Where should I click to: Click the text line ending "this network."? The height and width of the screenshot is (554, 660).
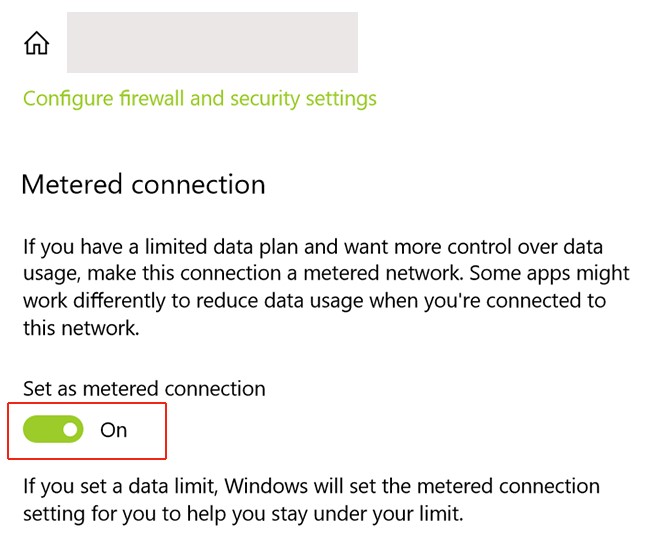pyautogui.click(x=80, y=329)
